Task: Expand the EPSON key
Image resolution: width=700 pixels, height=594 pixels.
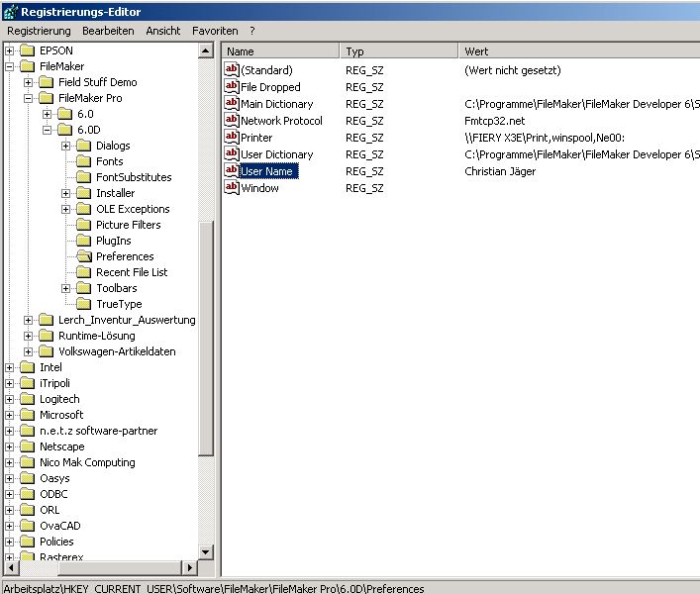Action: click(x=9, y=50)
